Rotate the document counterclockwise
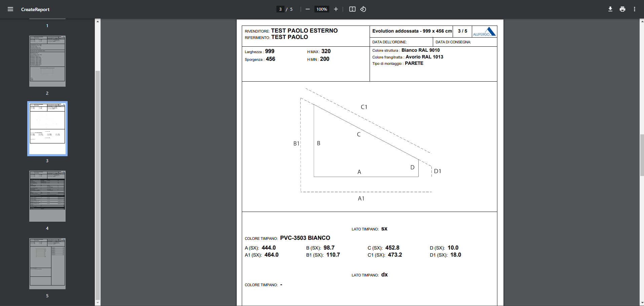The height and width of the screenshot is (306, 644). 363,9
